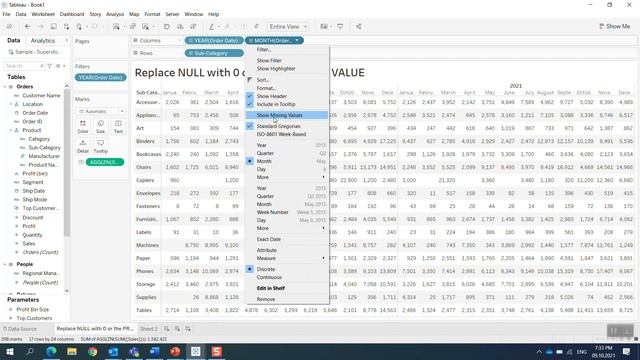Click the Tableau logo start page icon
This screenshot has width=640, height=360.
pyautogui.click(x=9, y=27)
